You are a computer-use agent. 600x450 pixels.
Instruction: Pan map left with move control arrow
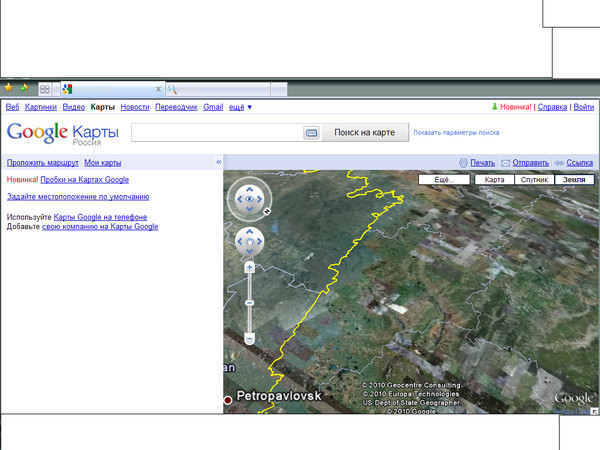tap(240, 241)
